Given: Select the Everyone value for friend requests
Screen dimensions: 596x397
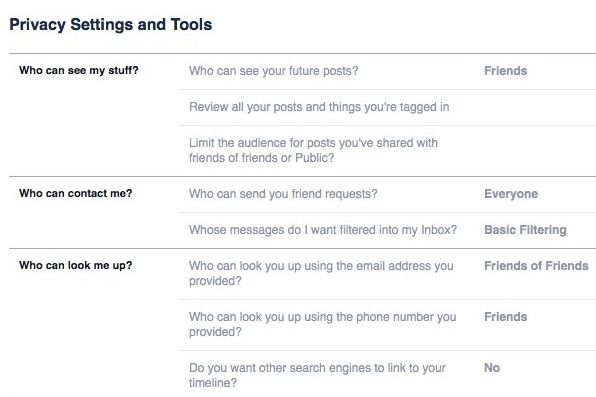Looking at the screenshot, I should point(511,194).
